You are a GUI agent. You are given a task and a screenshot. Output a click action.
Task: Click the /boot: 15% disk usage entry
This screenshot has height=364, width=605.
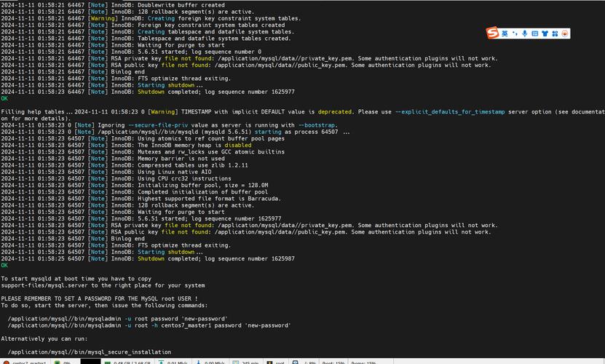tap(333, 363)
